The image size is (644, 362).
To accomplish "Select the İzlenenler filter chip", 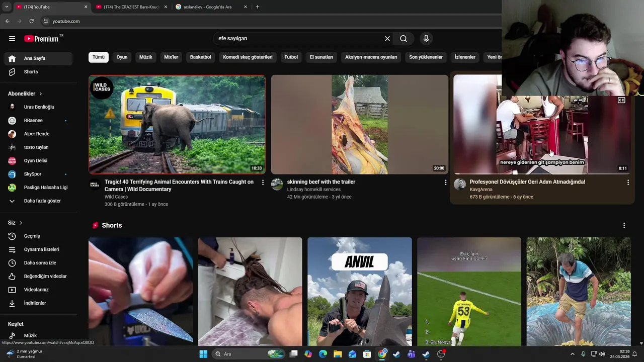I will pos(465,57).
